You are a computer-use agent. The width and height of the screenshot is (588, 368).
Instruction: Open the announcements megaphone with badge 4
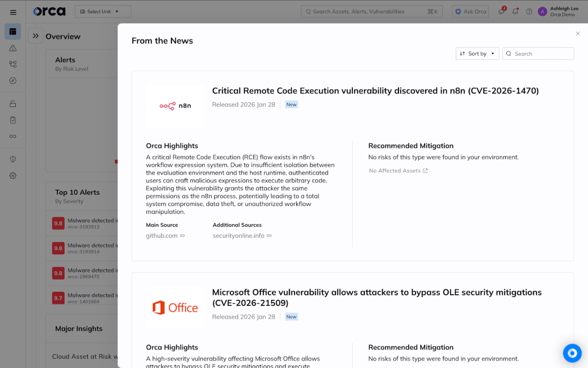(501, 11)
